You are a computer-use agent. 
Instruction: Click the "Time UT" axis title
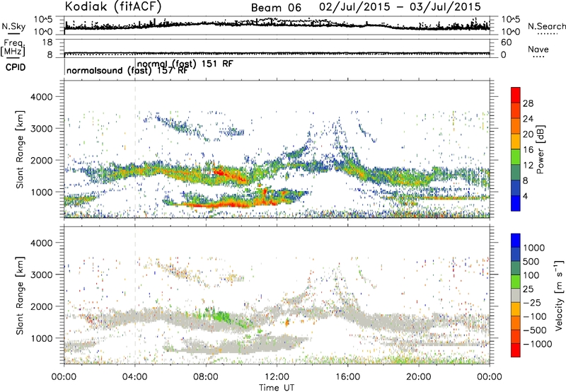point(277,388)
